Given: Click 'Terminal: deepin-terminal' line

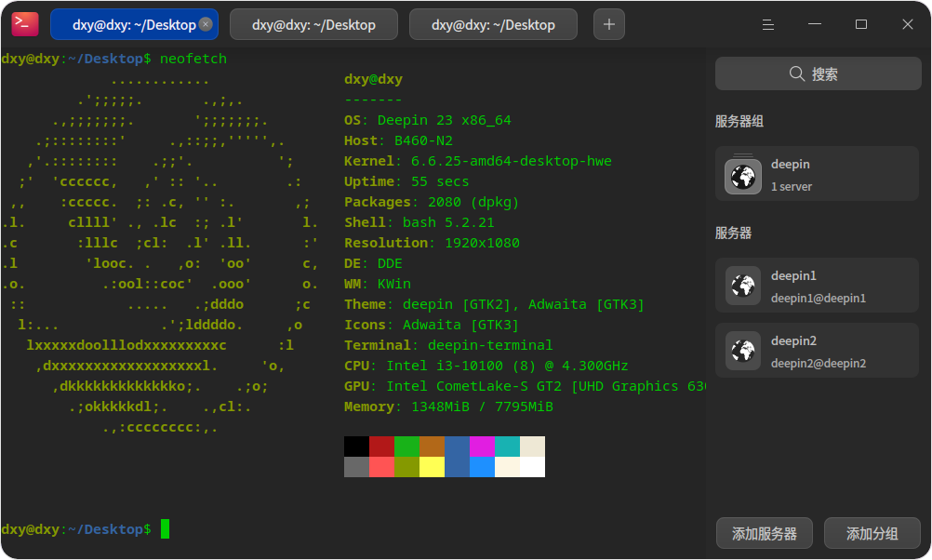Looking at the screenshot, I should (448, 345).
